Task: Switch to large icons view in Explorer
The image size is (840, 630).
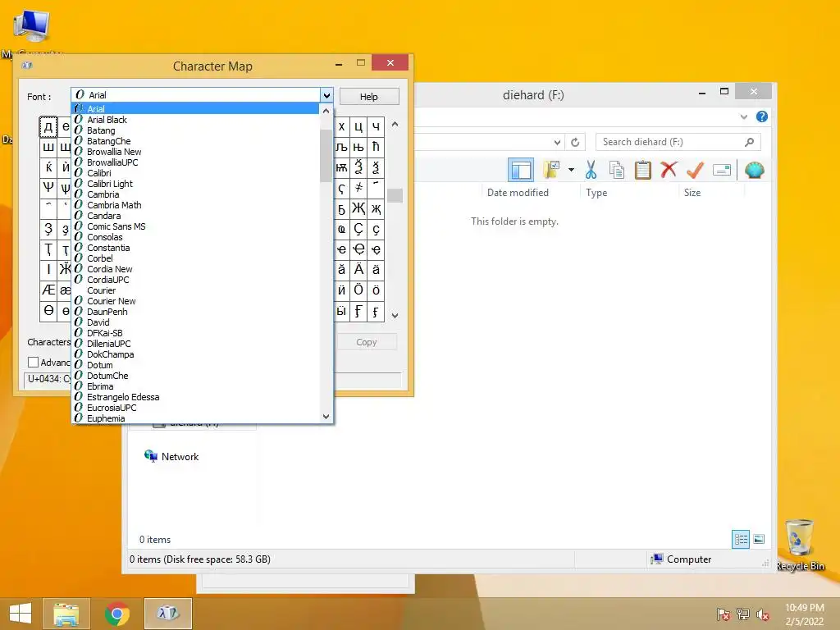Action: click(759, 539)
